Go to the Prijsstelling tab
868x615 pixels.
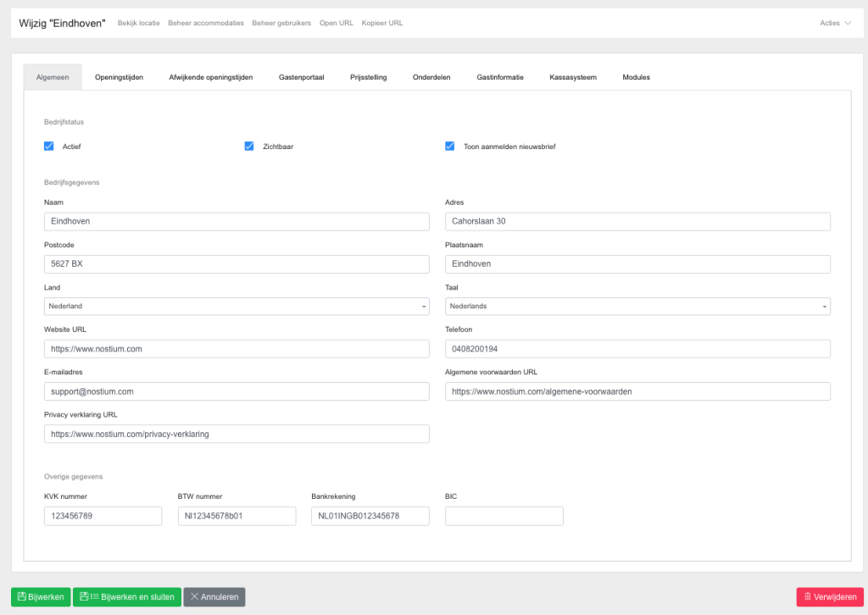coord(369,77)
